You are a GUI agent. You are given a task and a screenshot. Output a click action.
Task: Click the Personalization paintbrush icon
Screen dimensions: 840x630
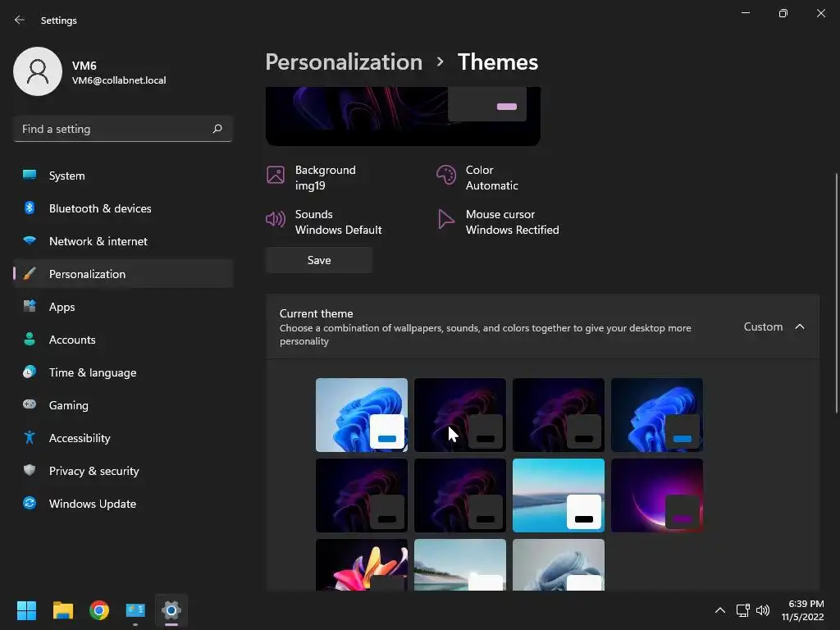(x=30, y=274)
